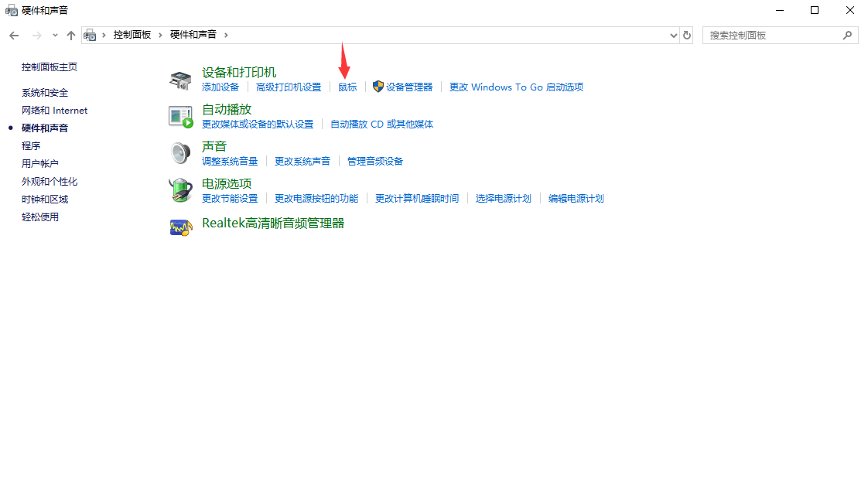868x488 pixels.
Task: Open 更改计算机睡眠时间 link
Action: click(417, 199)
